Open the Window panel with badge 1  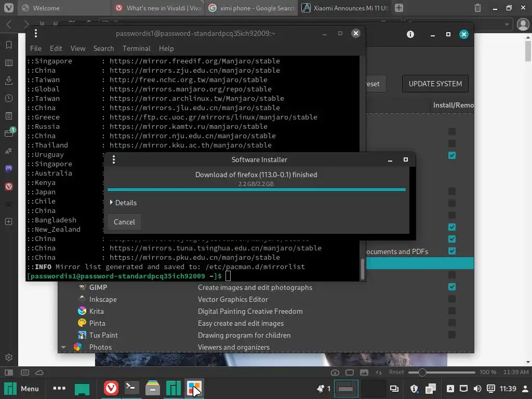pos(9,132)
